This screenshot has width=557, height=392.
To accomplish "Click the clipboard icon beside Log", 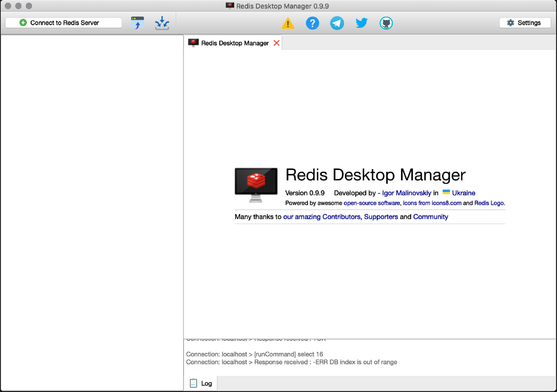I will click(194, 383).
